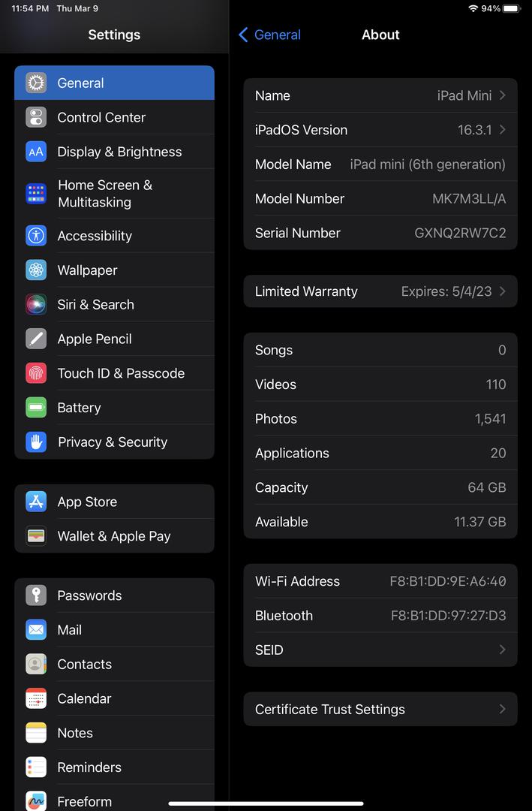
Task: Tap the Applications count 20
Action: pos(498,453)
